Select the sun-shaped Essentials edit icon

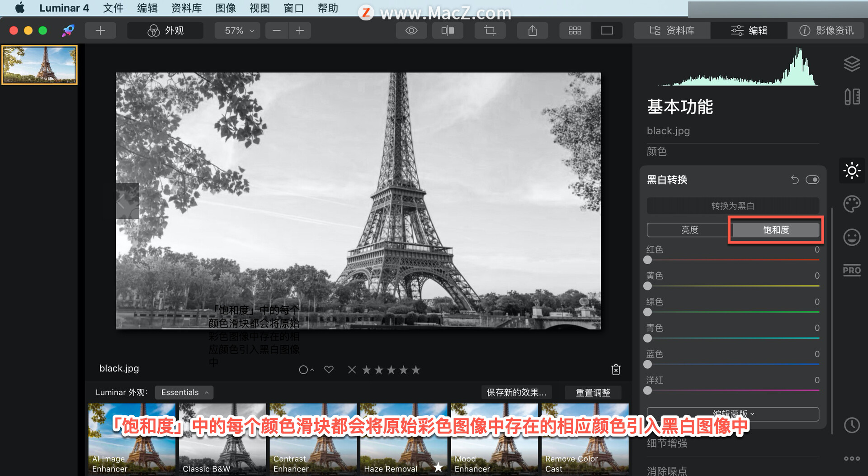point(852,171)
